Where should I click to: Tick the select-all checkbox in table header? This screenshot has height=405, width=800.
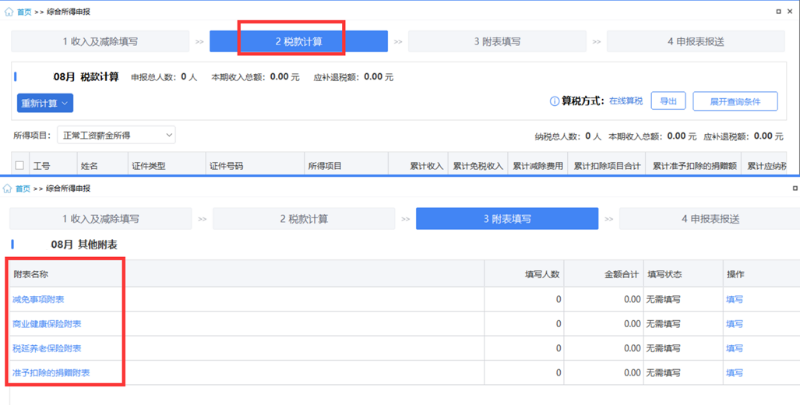19,165
